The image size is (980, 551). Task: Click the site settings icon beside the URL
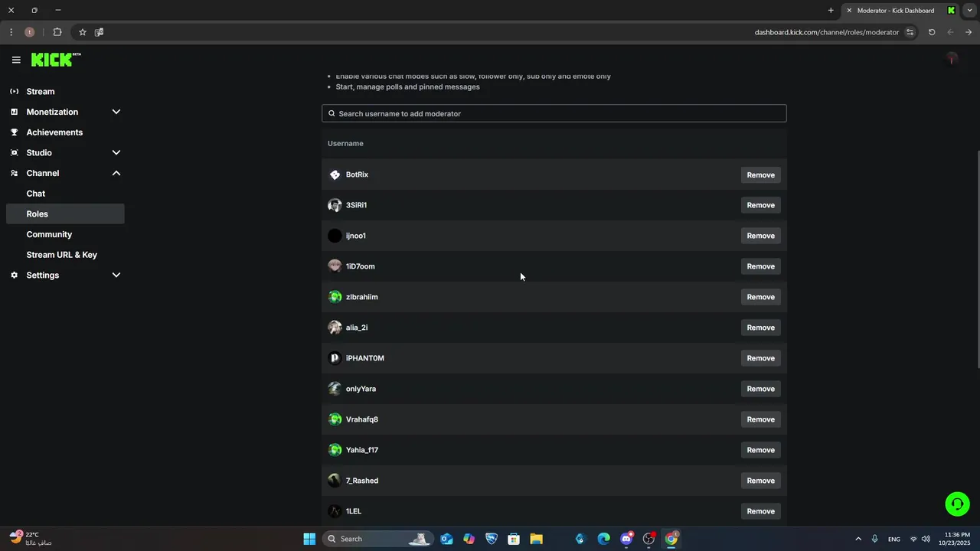910,32
